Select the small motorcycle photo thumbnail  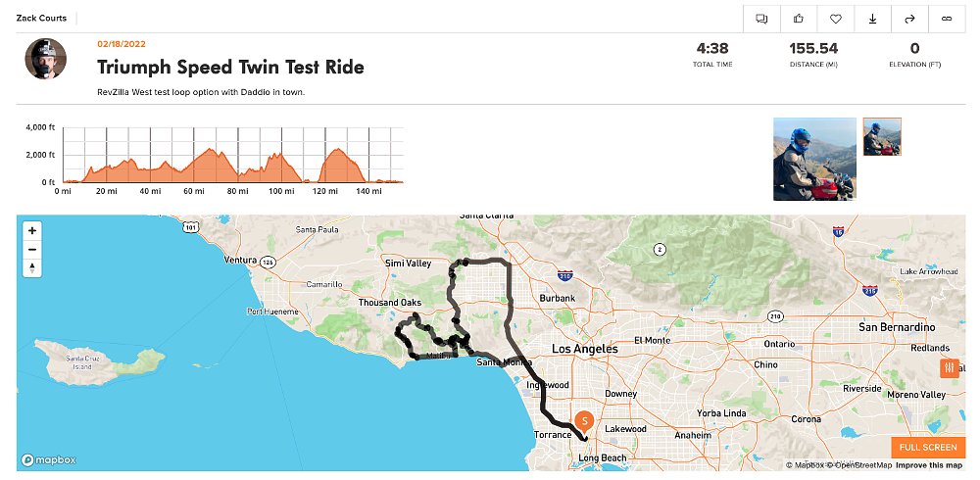(x=882, y=137)
